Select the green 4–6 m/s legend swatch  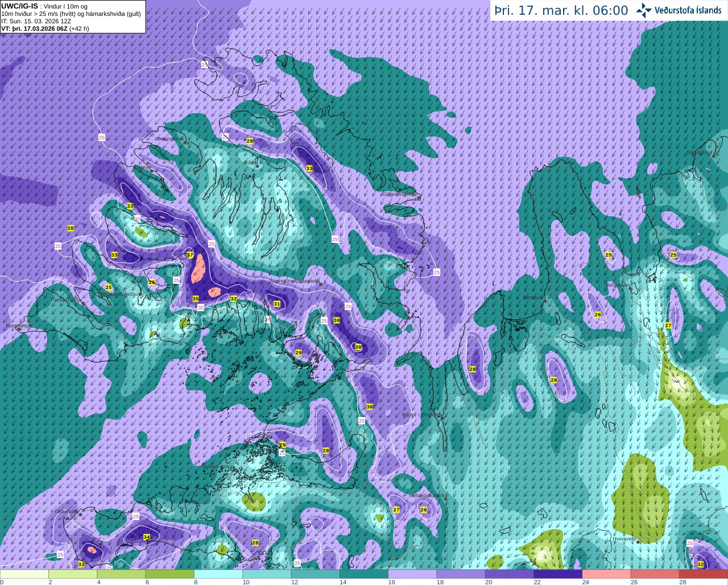[x=122, y=574]
